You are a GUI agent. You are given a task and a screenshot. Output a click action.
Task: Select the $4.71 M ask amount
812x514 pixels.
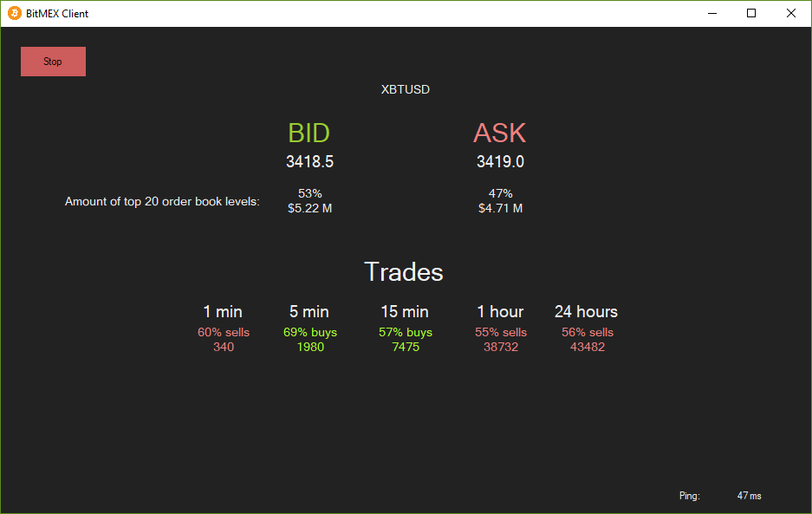500,208
